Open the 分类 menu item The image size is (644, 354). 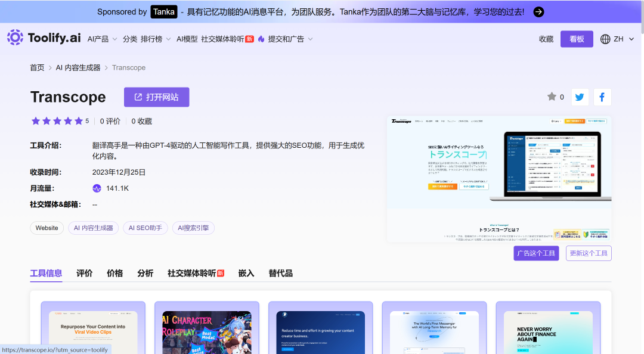(130, 39)
